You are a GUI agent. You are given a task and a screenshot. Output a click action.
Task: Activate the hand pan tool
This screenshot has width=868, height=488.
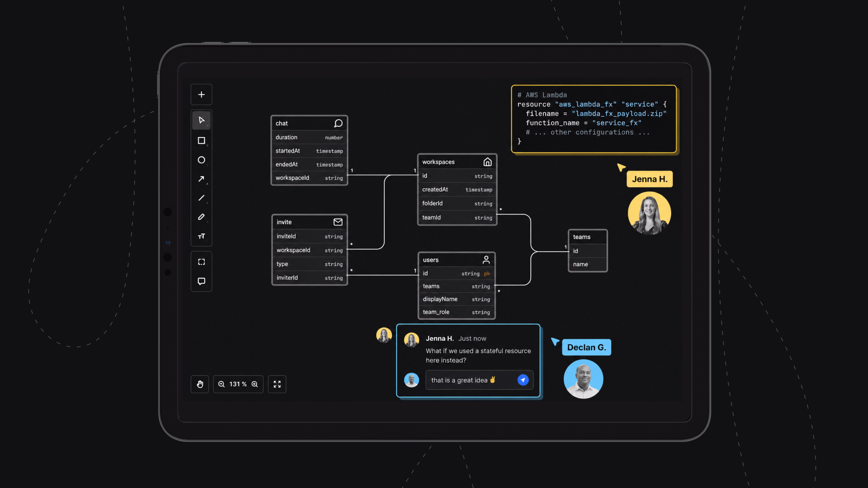200,384
